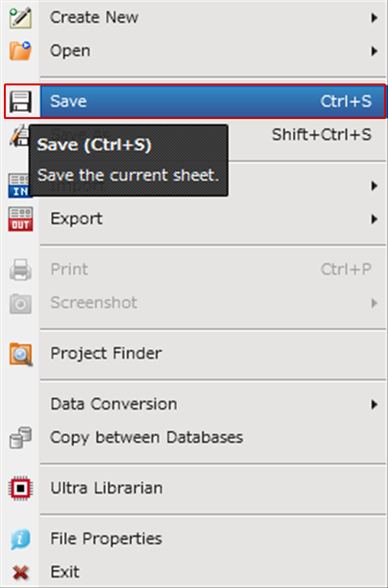Screen dimensions: 388x588
Task: Click the Ultra Librarian chip icon
Action: click(x=20, y=488)
